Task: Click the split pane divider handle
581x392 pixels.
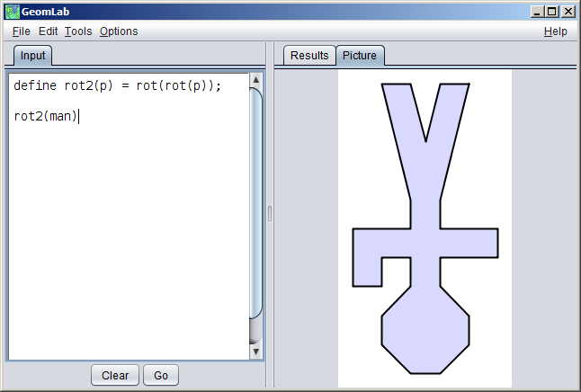Action: click(x=270, y=214)
